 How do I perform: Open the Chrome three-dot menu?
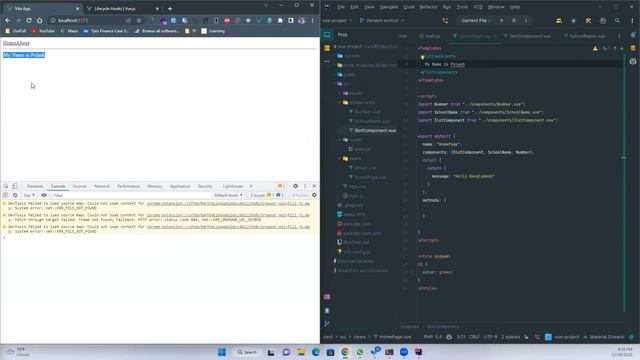pyautogui.click(x=313, y=20)
